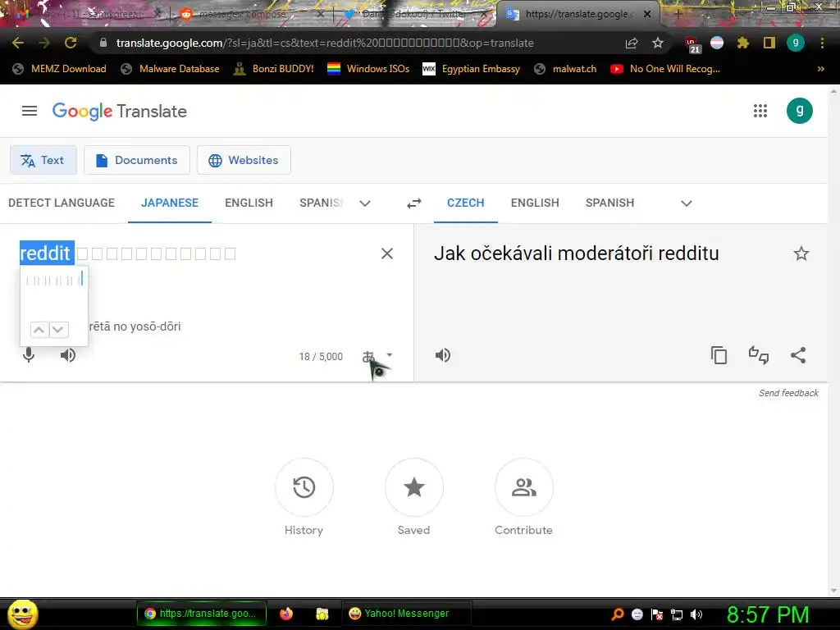Viewport: 840px width, 630px height.
Task: Share this page from address bar
Action: click(x=632, y=43)
